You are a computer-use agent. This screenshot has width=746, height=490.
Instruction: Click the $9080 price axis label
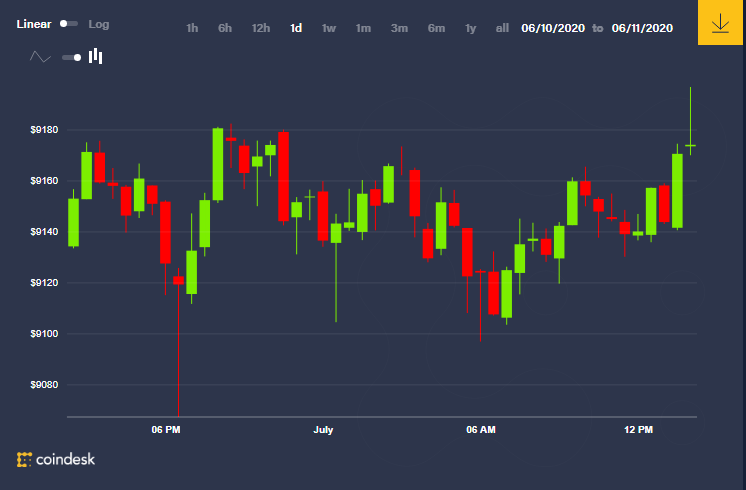[x=44, y=384]
